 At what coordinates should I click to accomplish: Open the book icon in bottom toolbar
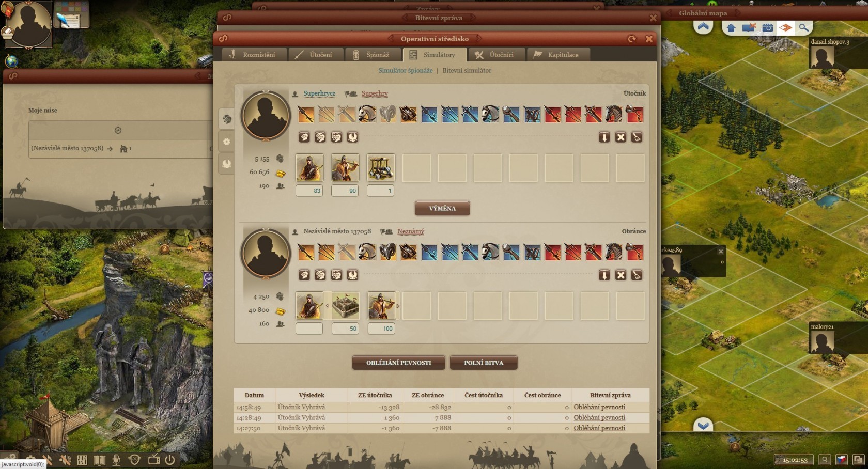[x=99, y=460]
